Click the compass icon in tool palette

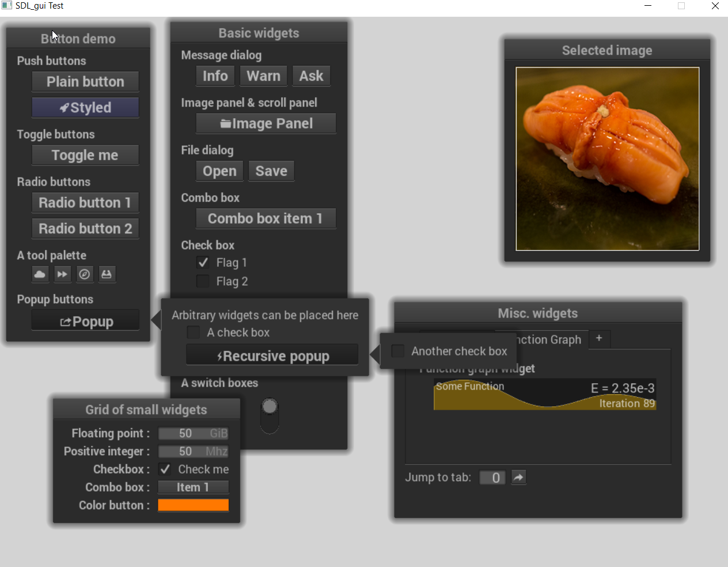click(85, 274)
